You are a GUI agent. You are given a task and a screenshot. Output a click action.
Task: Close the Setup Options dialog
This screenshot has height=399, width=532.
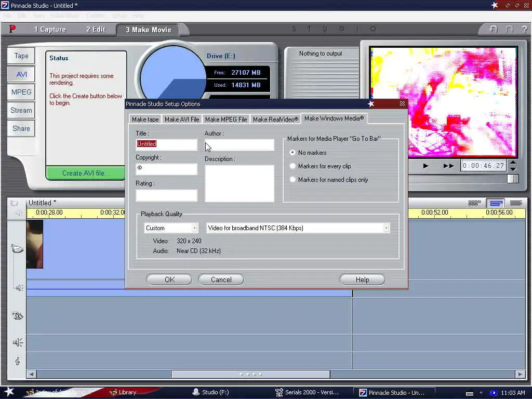tap(402, 103)
